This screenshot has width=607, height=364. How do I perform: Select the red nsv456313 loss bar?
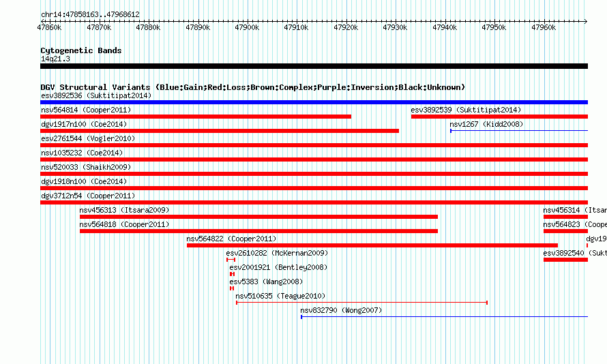pyautogui.click(x=258, y=217)
